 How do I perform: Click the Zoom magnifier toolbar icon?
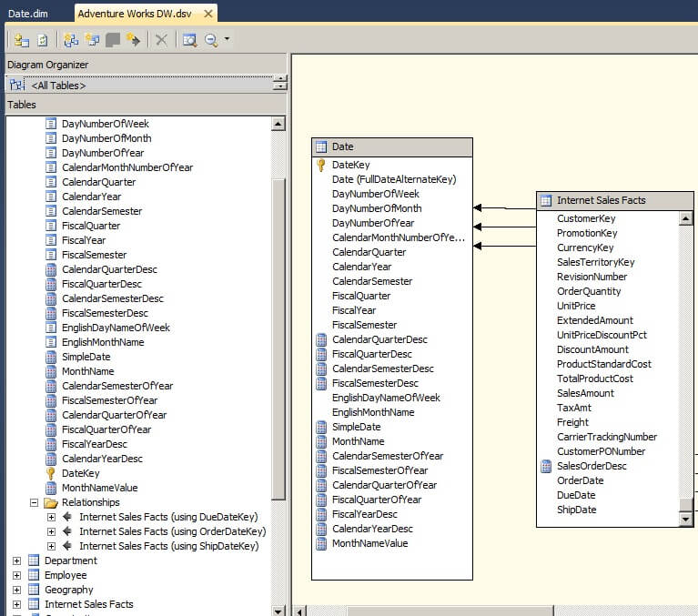(x=211, y=40)
